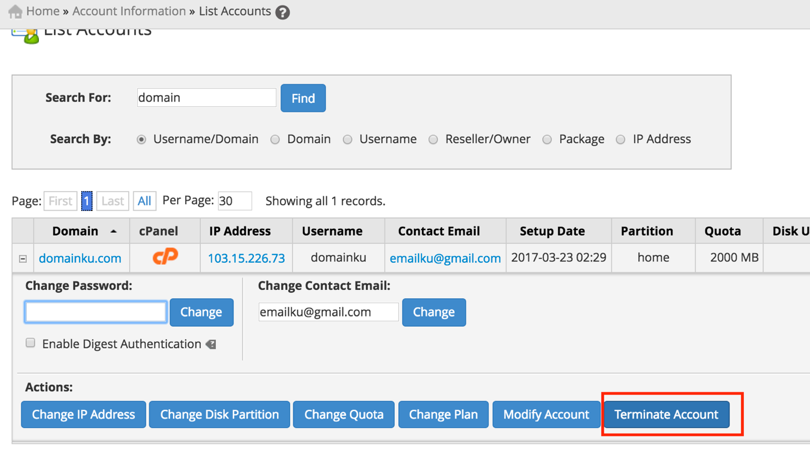Sort by Quota column header
This screenshot has width=810, height=450.
[723, 231]
